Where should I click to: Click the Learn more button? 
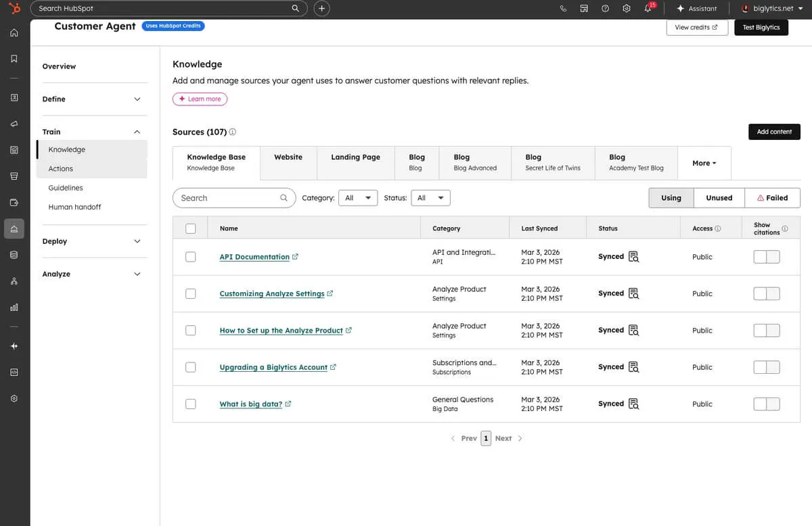point(200,99)
